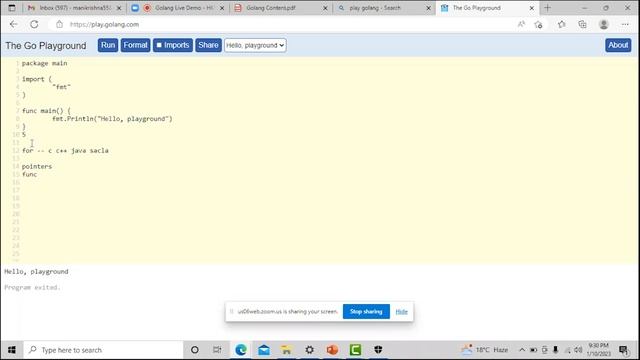Screen dimensions: 640x360
Task: Open Cortana circle icon on taskbar
Action: point(195,350)
